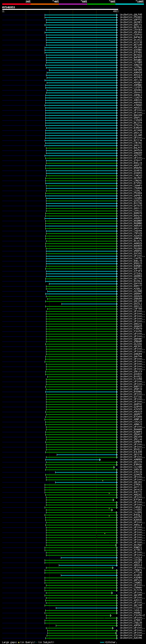146x644 pixels.
Task: Select hit UniRef100_Q4PBV4
Action: [x=131, y=442]
